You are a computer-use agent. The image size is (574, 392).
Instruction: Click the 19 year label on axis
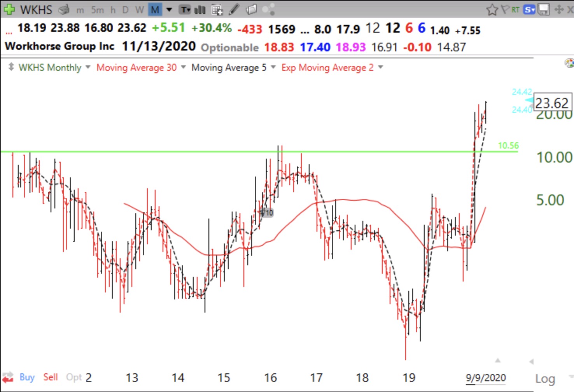click(409, 378)
